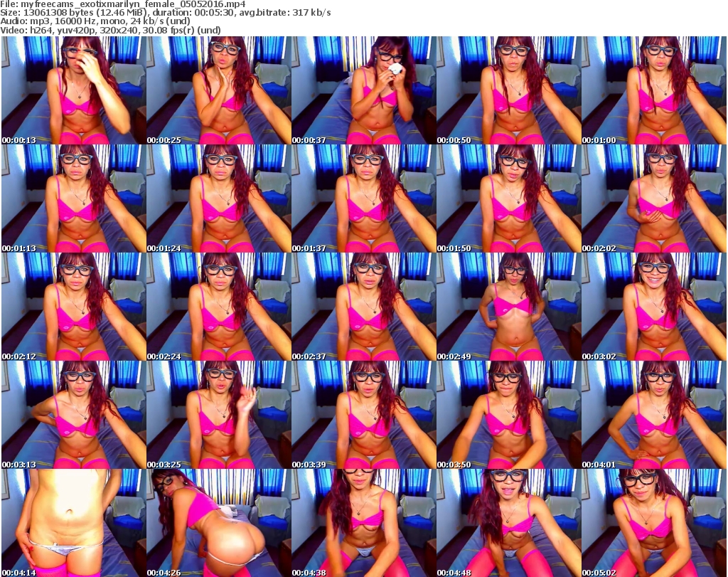Select the 'Video: h264, yuv420p' info line
Image resolution: width=728 pixels, height=577 pixels.
[x=110, y=30]
